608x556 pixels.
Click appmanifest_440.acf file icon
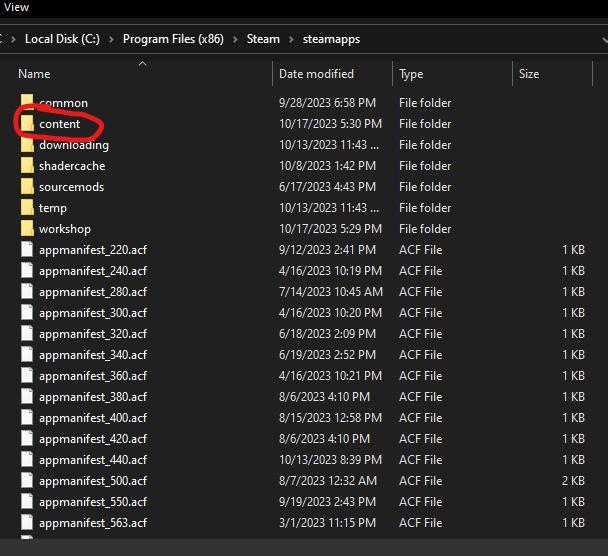tap(27, 459)
